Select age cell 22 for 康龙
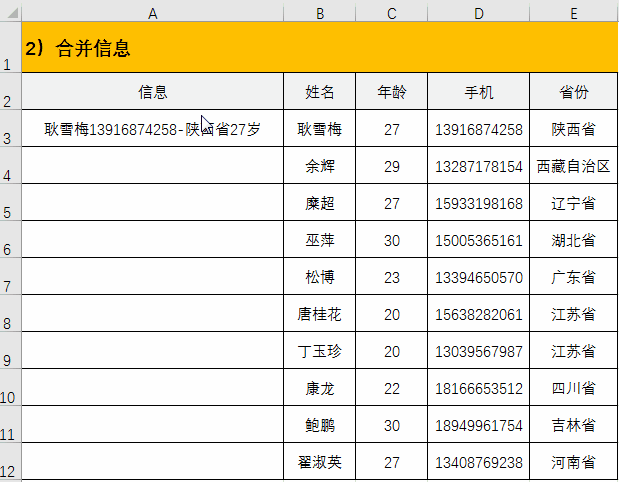619x482 pixels. click(x=391, y=387)
